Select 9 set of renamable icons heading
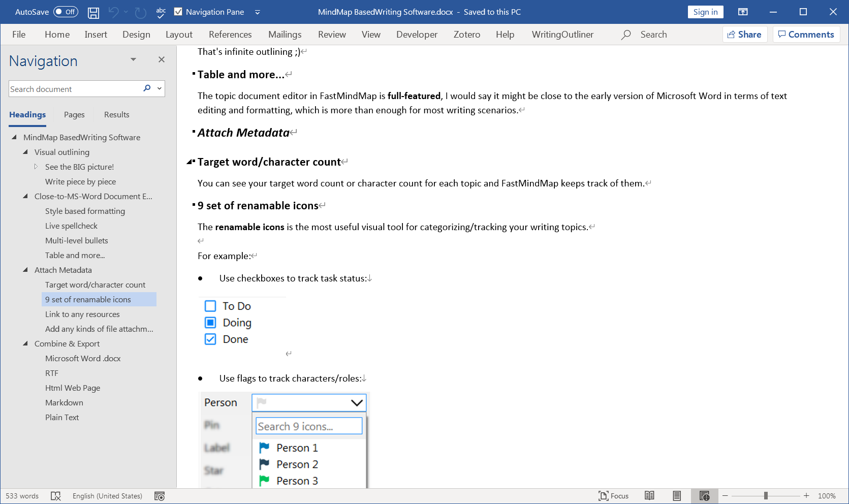Viewport: 849px width, 504px height. [99, 299]
